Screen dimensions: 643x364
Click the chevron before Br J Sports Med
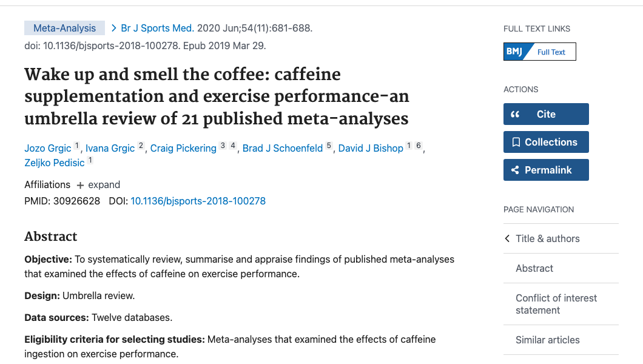(113, 27)
